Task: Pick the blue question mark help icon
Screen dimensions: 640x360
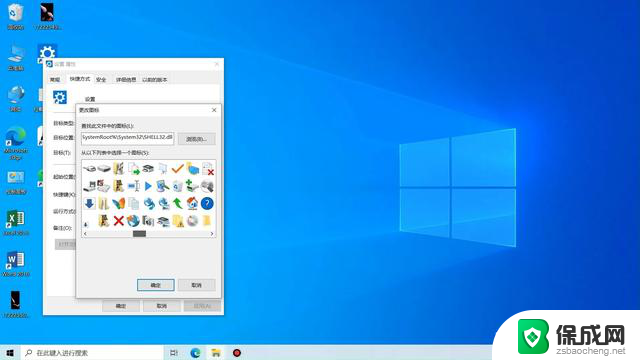Action: (207, 203)
